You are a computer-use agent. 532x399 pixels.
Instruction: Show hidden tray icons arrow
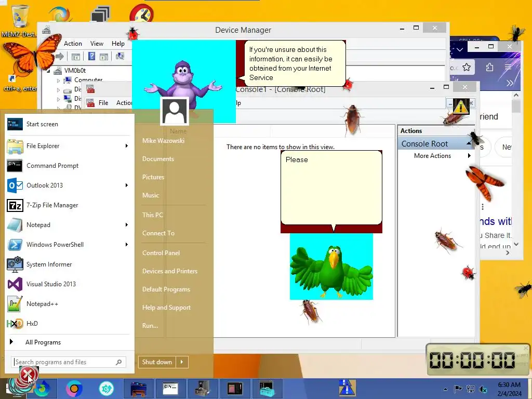445,389
